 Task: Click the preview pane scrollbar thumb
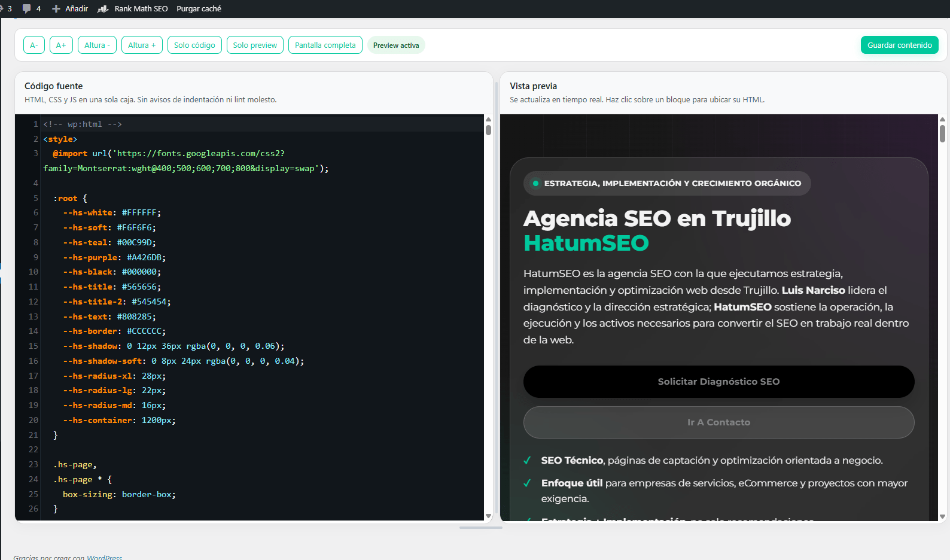tap(942, 133)
